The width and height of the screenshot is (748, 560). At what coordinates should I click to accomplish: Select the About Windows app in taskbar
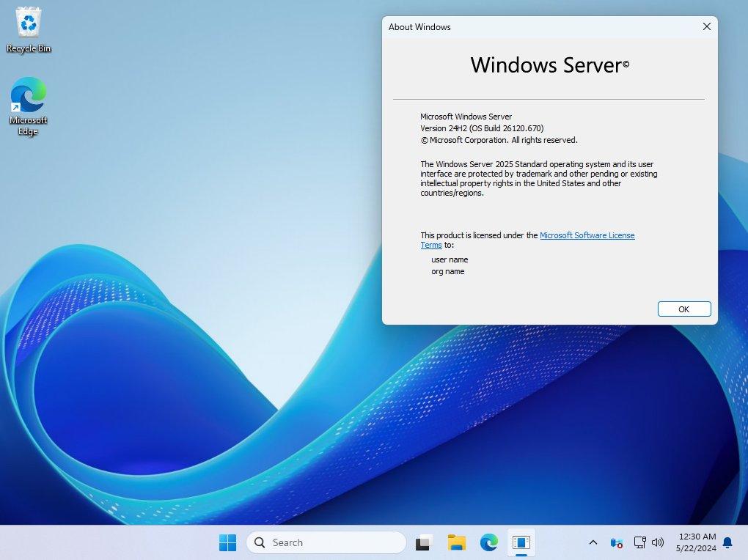coord(521,542)
